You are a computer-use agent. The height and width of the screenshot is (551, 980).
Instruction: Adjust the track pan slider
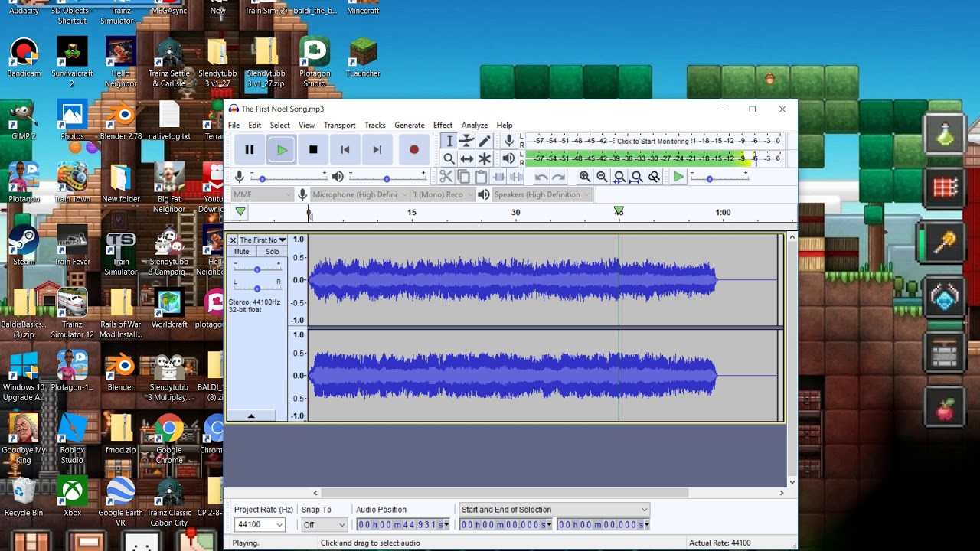pyautogui.click(x=257, y=288)
